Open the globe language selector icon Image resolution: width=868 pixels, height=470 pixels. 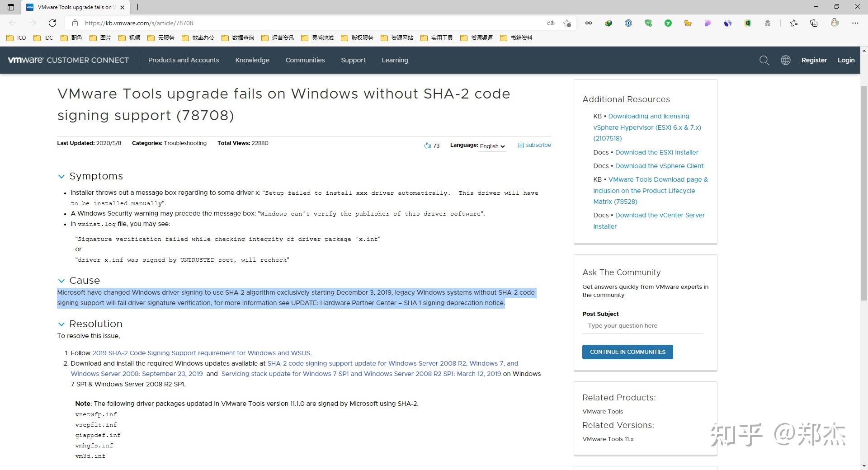pos(786,60)
